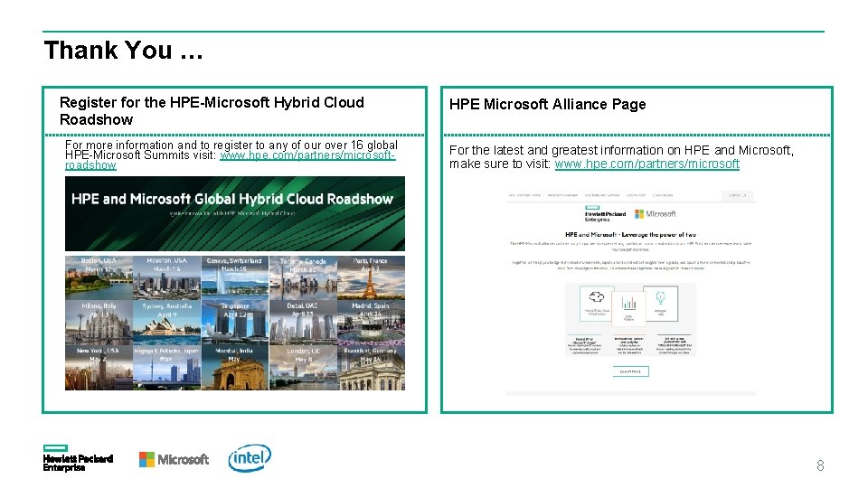The image size is (868, 488).
Task: Select the Toronto, Canada city tile
Action: point(303,277)
